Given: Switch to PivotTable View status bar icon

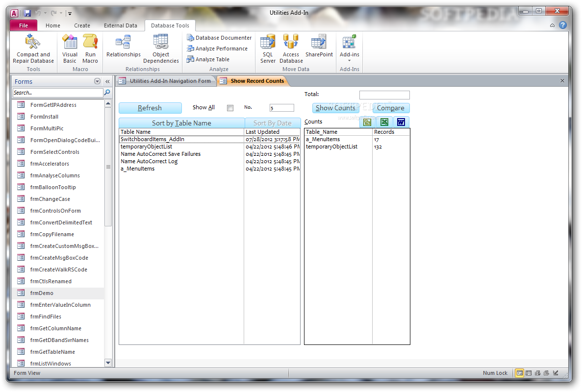Looking at the screenshot, I should click(537, 373).
